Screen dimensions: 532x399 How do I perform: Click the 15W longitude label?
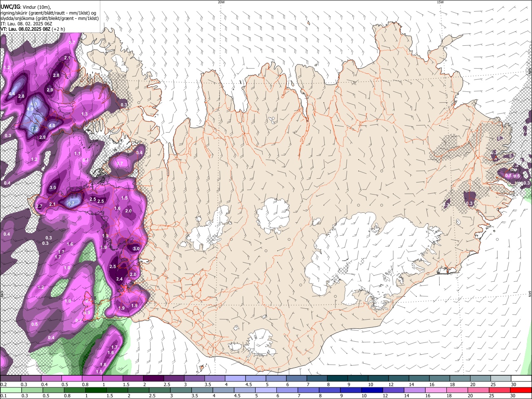click(x=440, y=2)
